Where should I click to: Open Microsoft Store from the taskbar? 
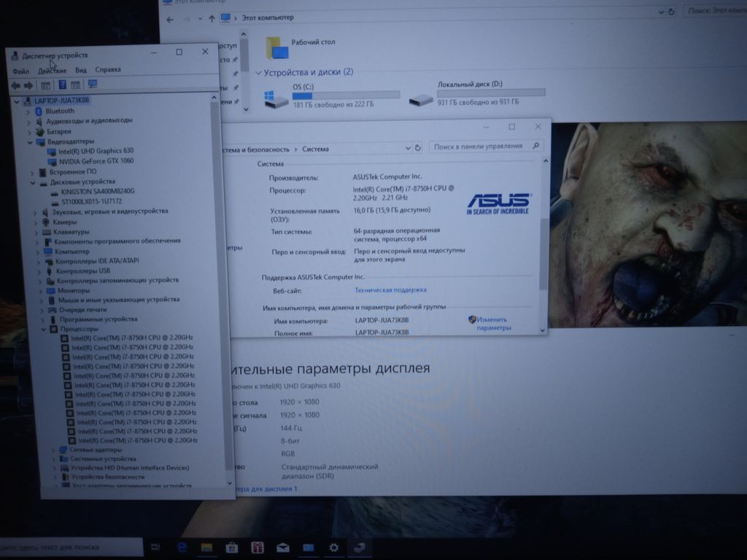[x=232, y=547]
